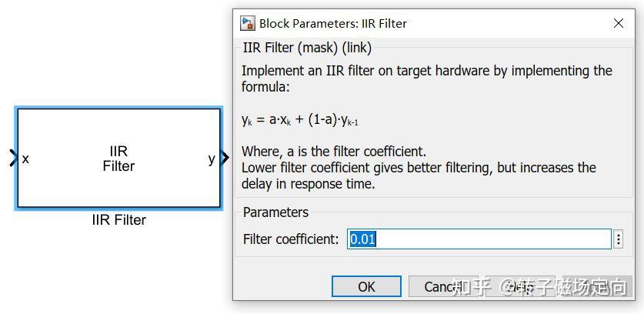The width and height of the screenshot is (644, 314).
Task: Click the y label inside the block
Action: pyautogui.click(x=212, y=159)
